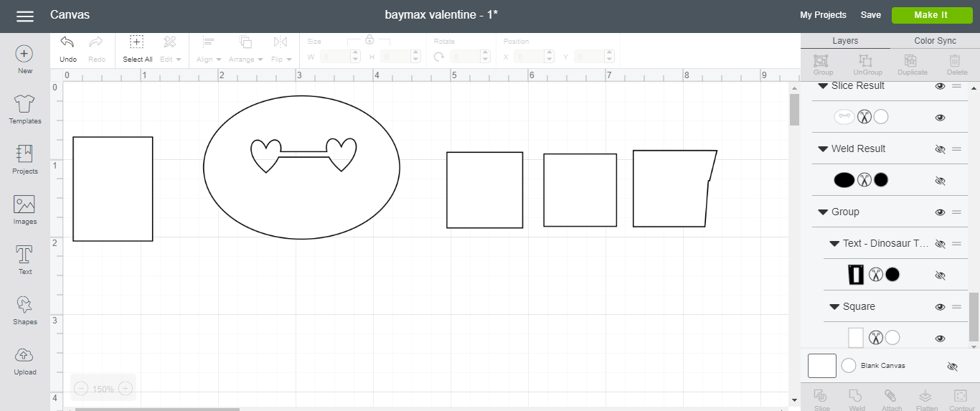Screen dimensions: 980x411
Task: Hide the Group layer
Action: [x=940, y=212]
